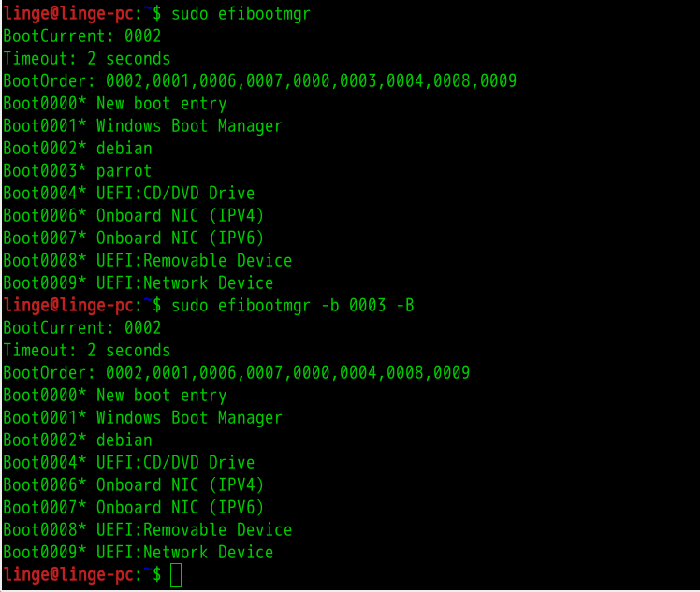Click the "Boot0003* parrot" entry line
700x592 pixels.
77,171
